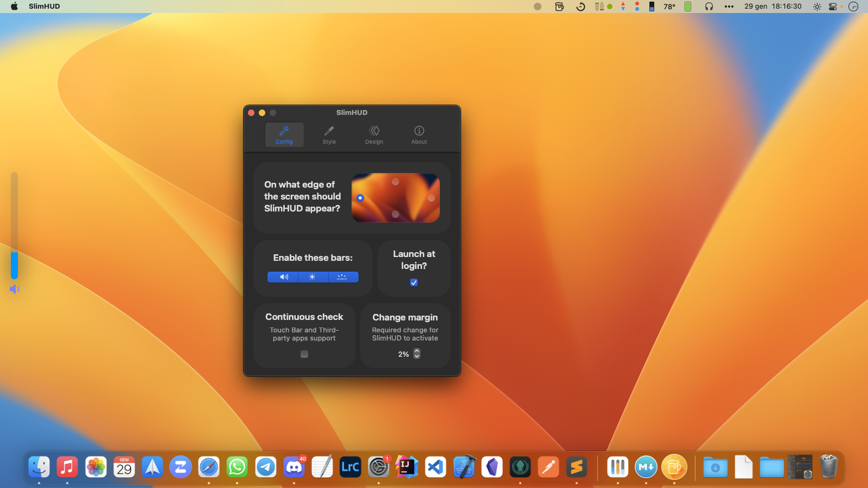Open Postman from the Dock

pyautogui.click(x=548, y=467)
